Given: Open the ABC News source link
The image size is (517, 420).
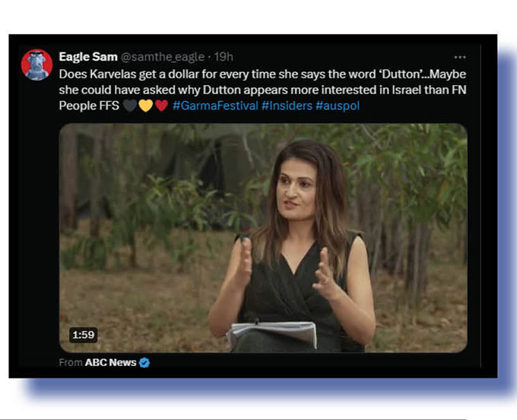Looking at the screenshot, I should pyautogui.click(x=110, y=362).
